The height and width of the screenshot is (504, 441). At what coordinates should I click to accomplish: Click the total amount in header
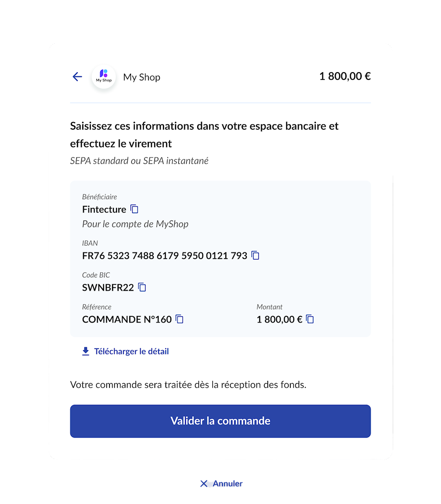(x=345, y=76)
